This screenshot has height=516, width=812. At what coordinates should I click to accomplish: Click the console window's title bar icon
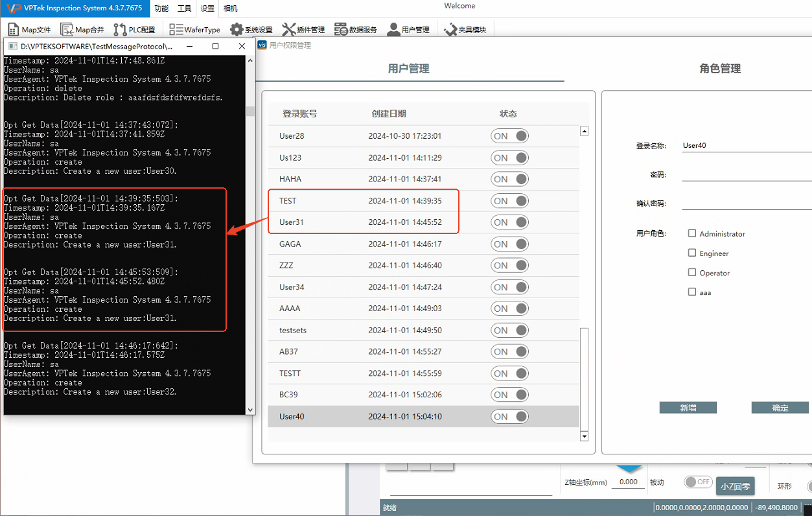(12, 47)
